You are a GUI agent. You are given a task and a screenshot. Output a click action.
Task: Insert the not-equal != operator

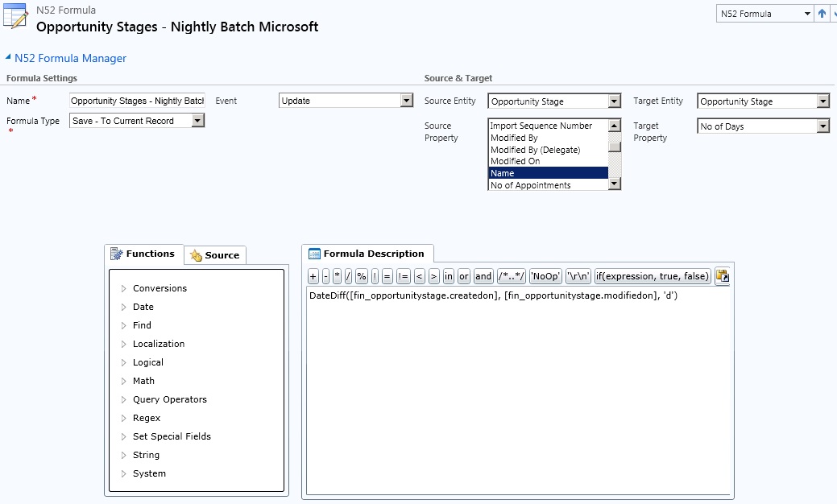403,276
